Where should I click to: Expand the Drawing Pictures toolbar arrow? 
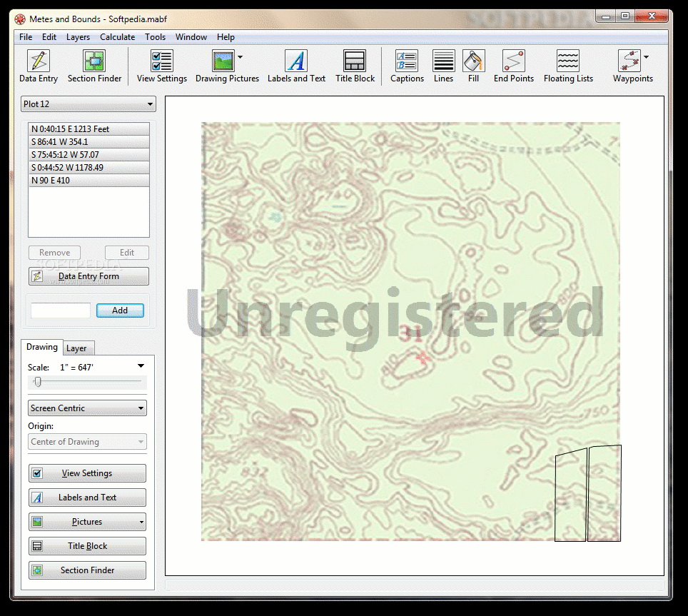tap(240, 57)
